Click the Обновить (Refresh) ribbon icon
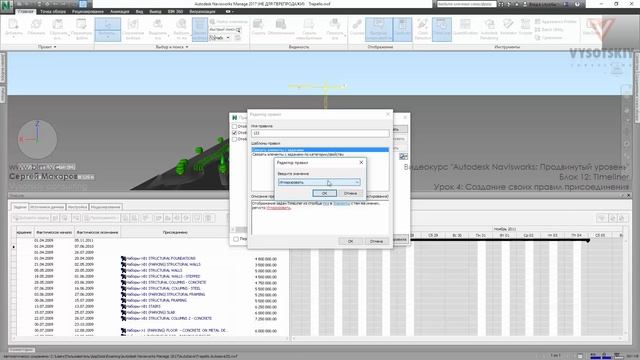This screenshot has width=640, height=360. (x=36, y=27)
